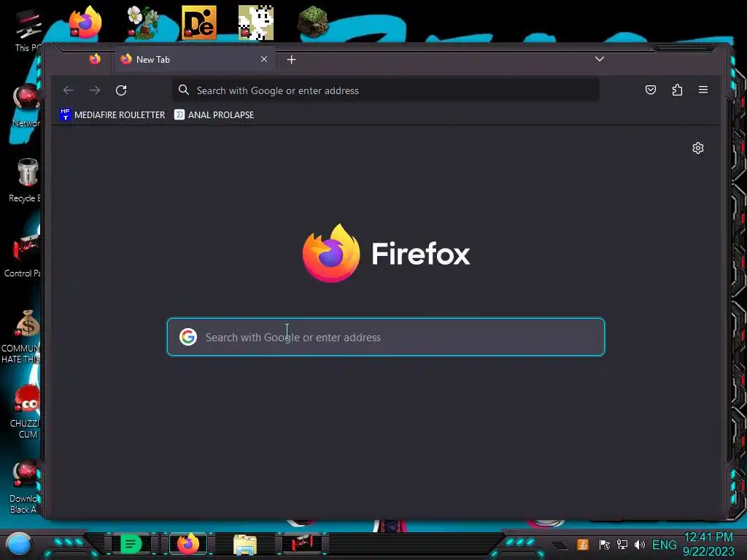Click the Firefox logo on new tab page
Viewport: 747px width, 560px height.
point(331,253)
